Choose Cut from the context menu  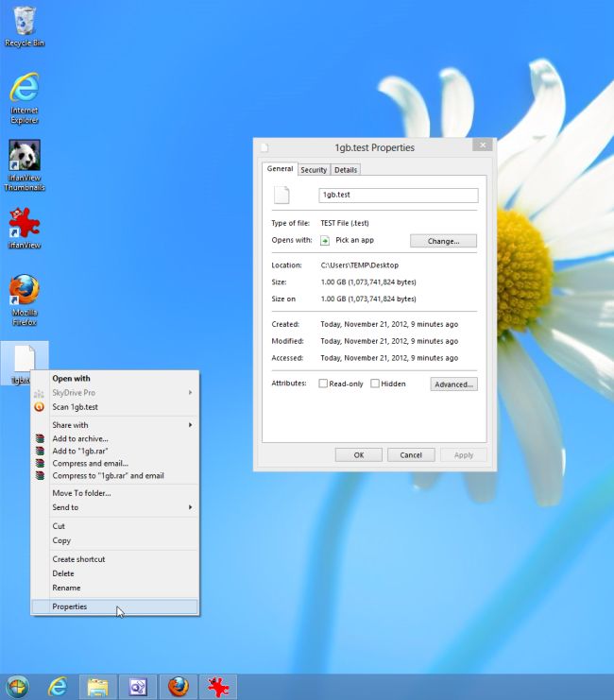click(x=114, y=526)
